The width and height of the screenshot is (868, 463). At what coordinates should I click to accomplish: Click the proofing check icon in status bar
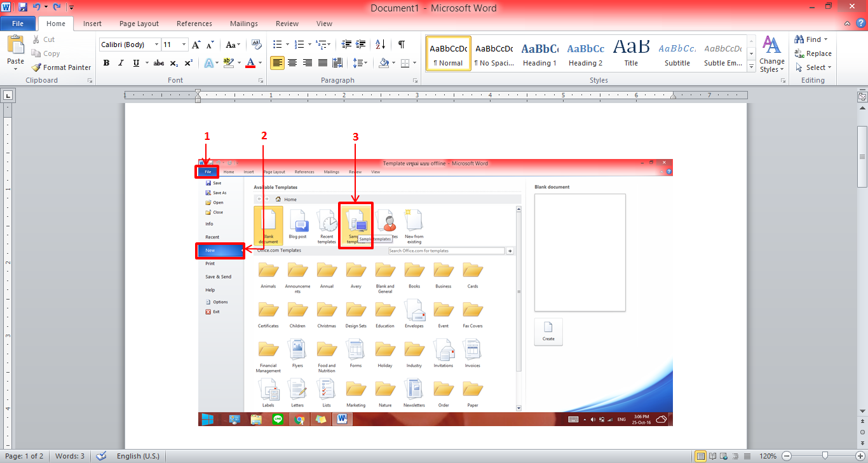tap(101, 456)
